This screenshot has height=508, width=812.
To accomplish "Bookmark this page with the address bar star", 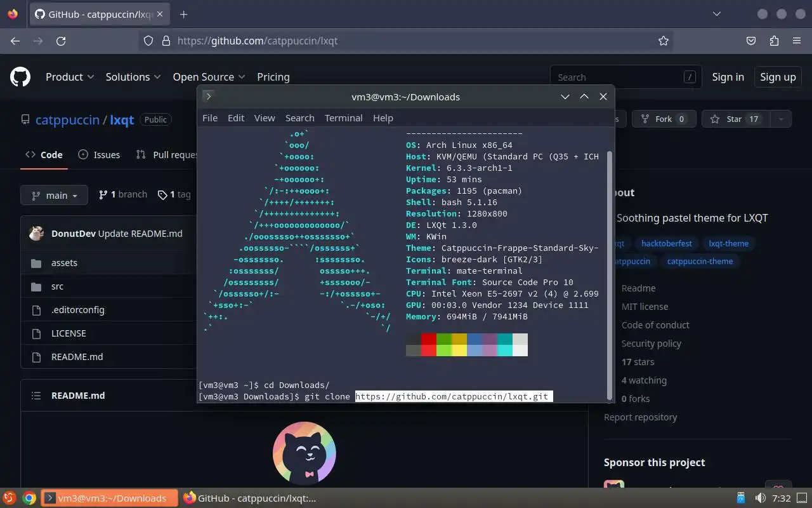I will 664,41.
